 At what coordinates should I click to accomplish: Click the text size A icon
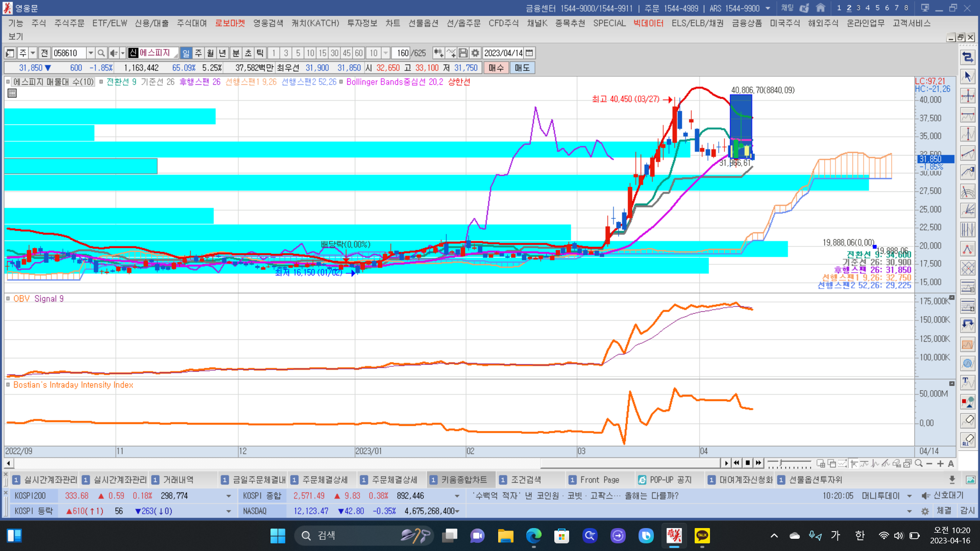click(x=951, y=463)
